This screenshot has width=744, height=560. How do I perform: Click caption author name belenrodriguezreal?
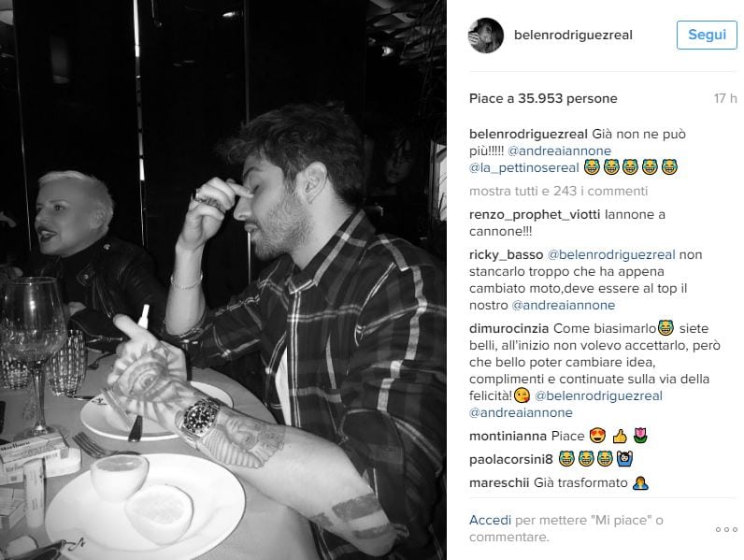528,135
